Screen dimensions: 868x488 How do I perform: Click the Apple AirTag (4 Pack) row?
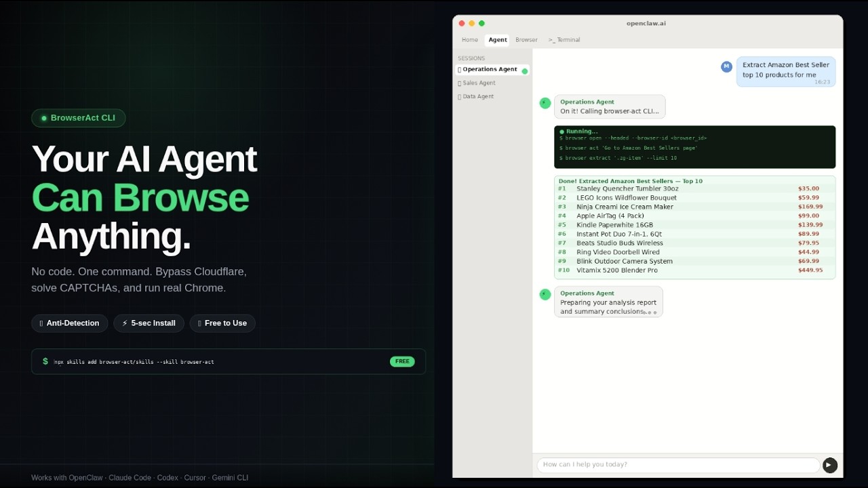694,216
